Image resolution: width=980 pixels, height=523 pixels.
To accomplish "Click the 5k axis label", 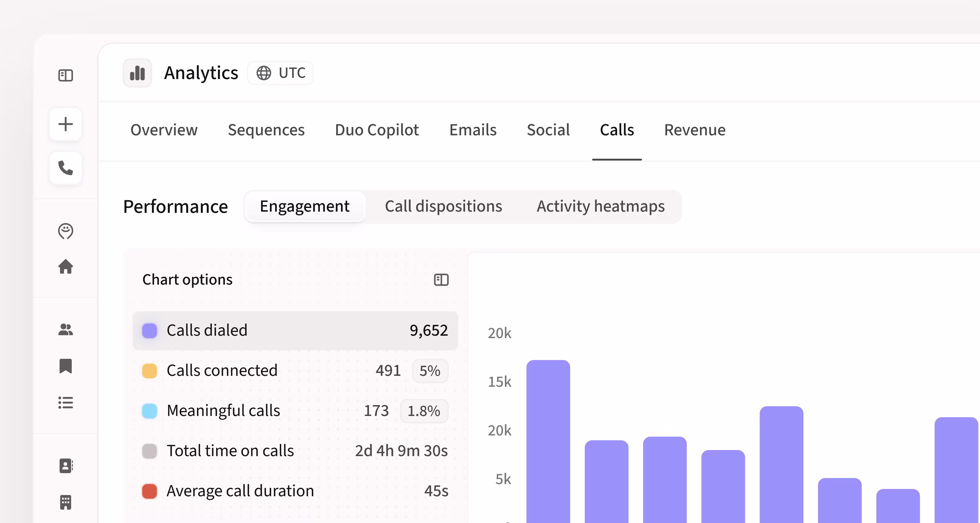I will 503,479.
